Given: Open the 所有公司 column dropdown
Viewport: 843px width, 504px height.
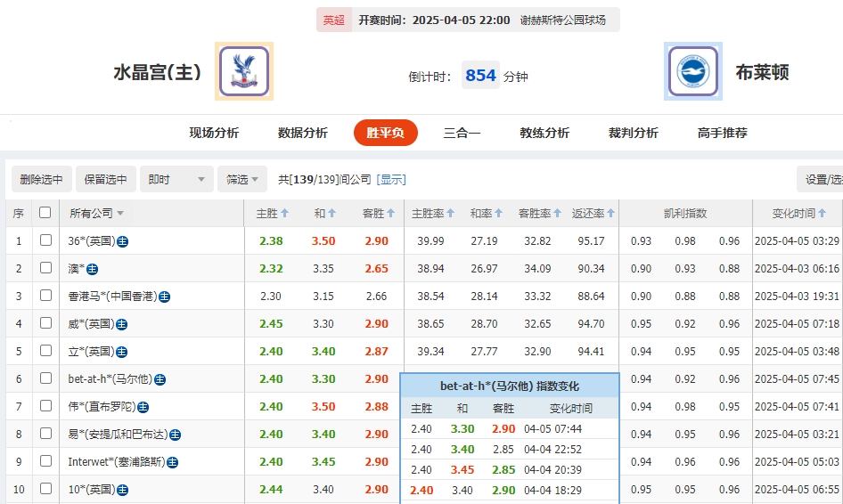Looking at the screenshot, I should pos(97,214).
